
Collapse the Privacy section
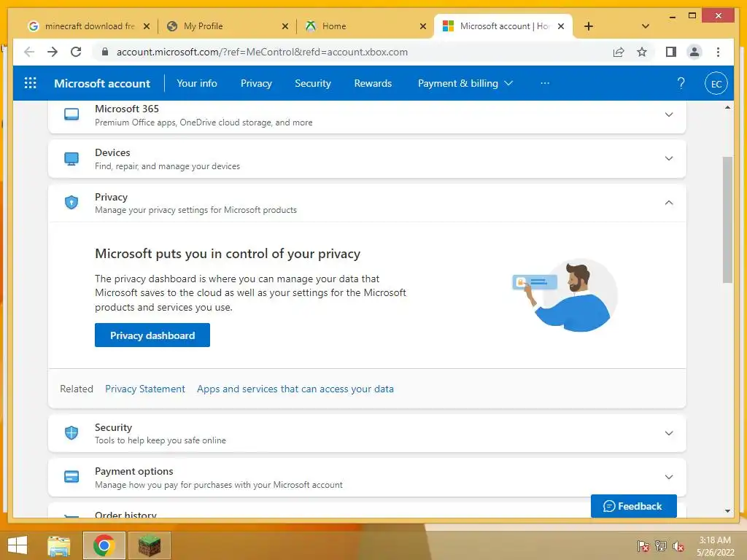669,203
